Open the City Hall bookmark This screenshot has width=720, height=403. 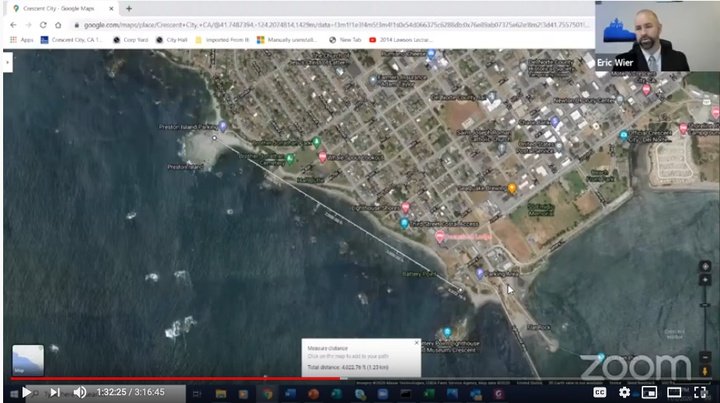pyautogui.click(x=172, y=40)
